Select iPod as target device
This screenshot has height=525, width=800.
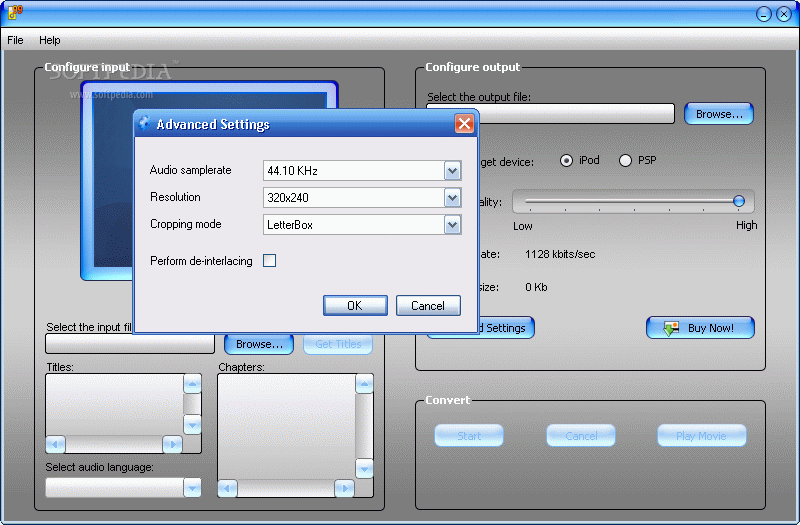pos(566,161)
